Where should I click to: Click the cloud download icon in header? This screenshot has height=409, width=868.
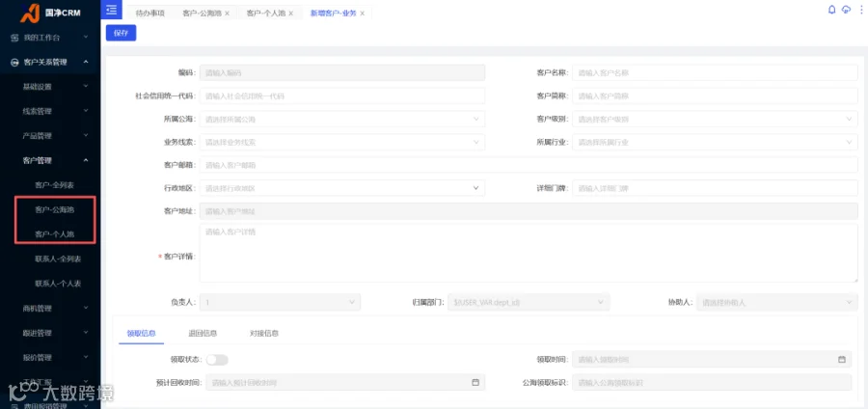point(846,10)
